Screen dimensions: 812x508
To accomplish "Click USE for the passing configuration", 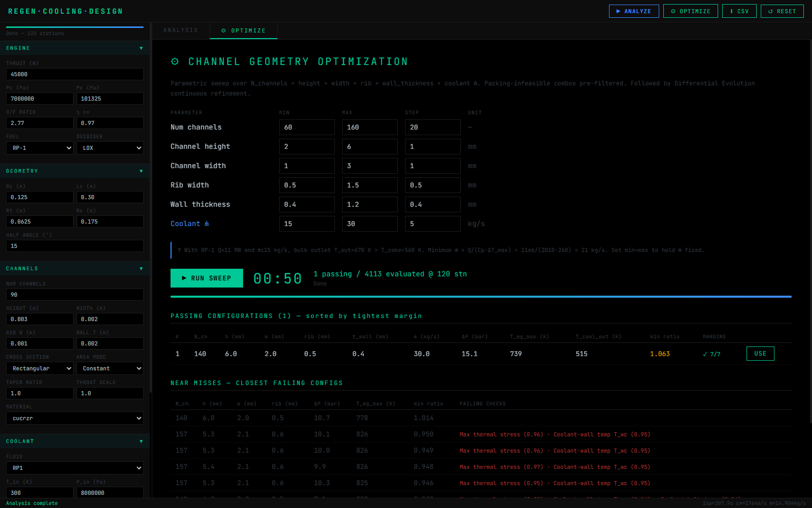I will [760, 354].
